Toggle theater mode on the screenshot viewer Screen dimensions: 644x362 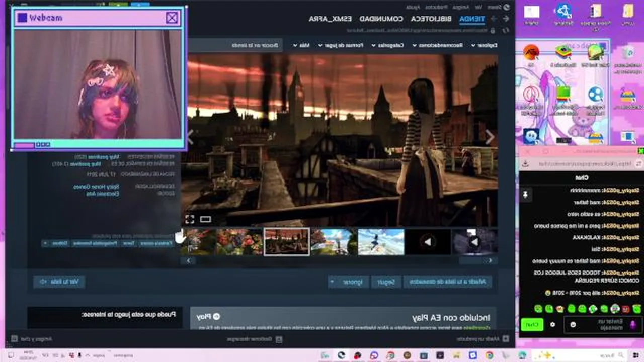point(205,219)
